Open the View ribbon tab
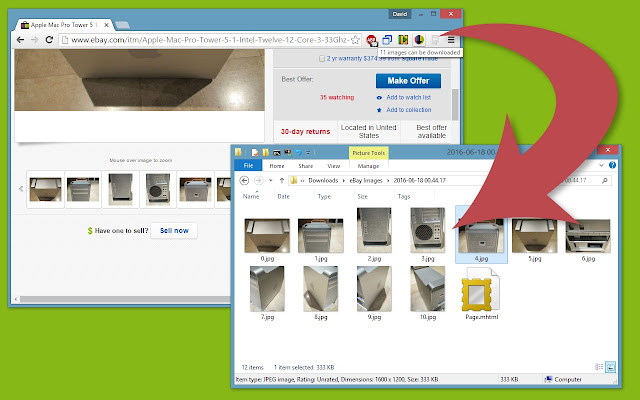This screenshot has height=400, width=640. 333,166
